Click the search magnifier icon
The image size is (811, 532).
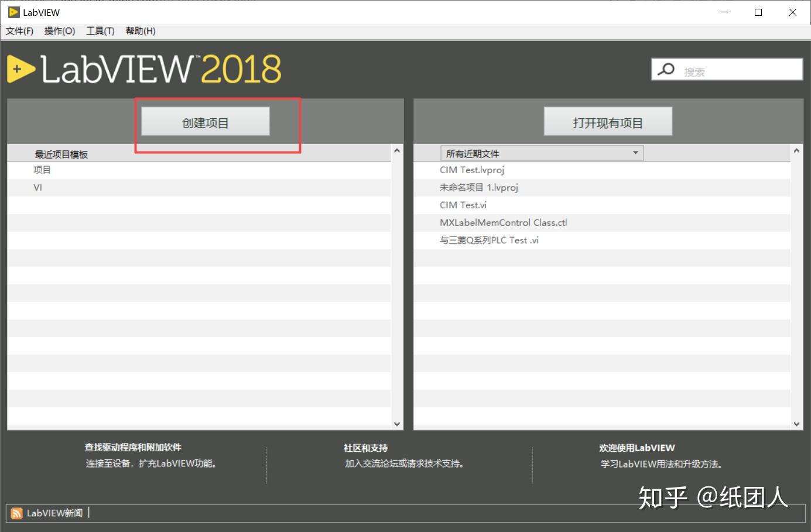[666, 69]
